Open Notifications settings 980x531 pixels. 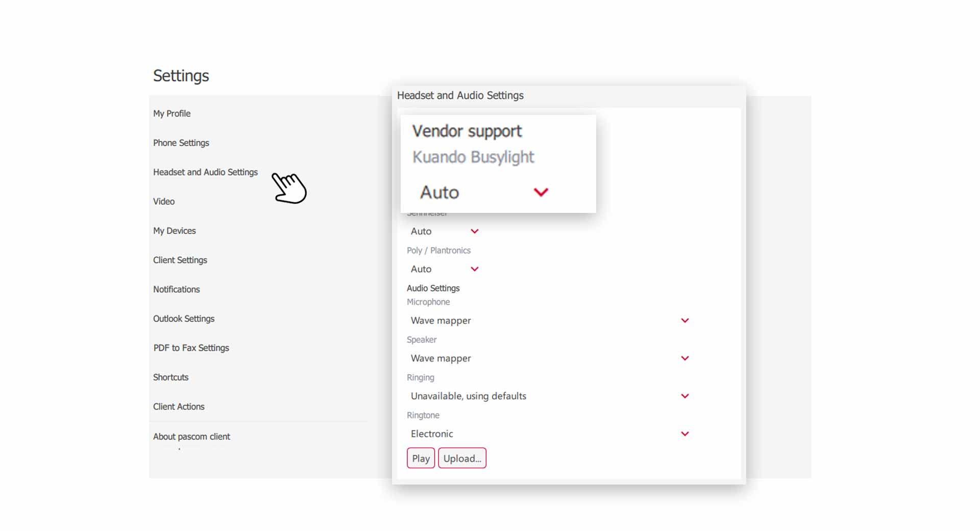click(x=176, y=289)
